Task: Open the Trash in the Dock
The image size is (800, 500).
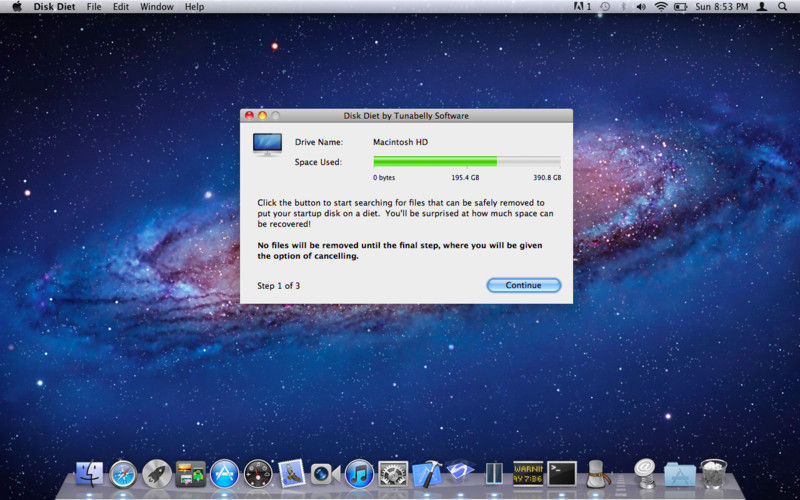Action: (x=713, y=474)
